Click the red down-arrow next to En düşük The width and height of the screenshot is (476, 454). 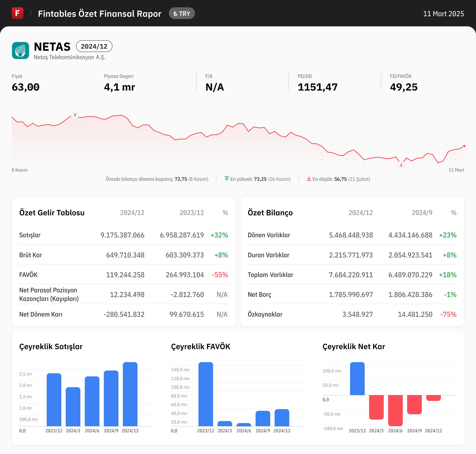(x=309, y=179)
